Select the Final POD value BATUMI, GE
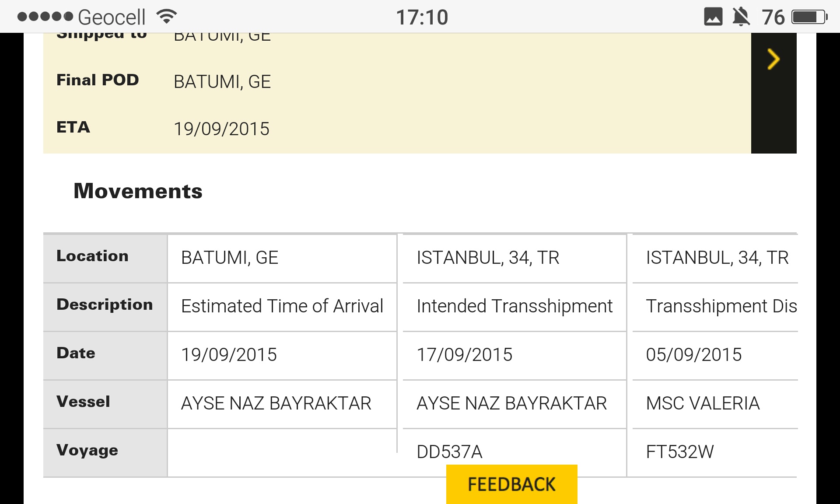 point(222,82)
